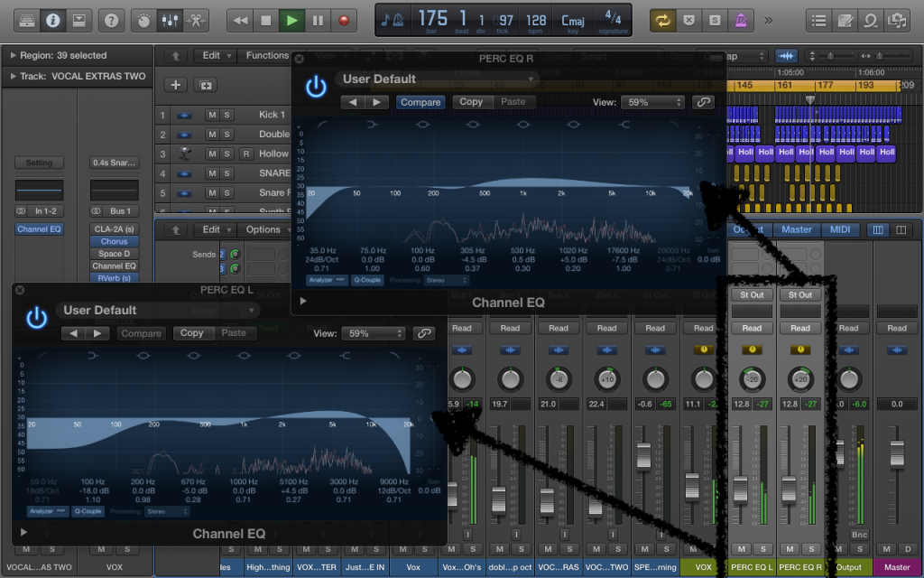Screen dimensions: 924x578
Task: Switch to the MIDI tab in mixer
Action: point(840,229)
